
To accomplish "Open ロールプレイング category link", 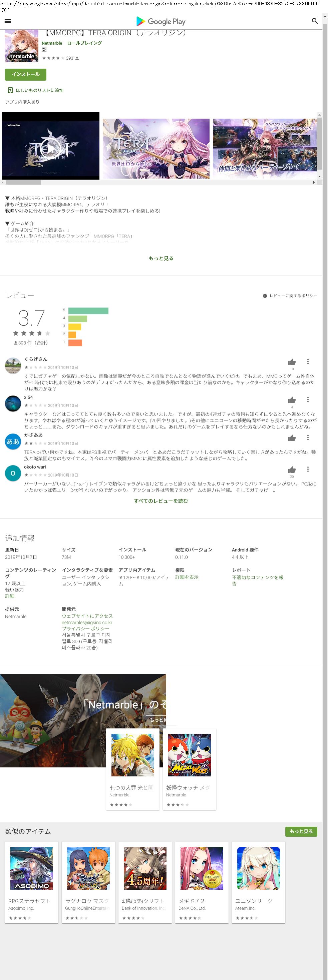I will point(84,43).
